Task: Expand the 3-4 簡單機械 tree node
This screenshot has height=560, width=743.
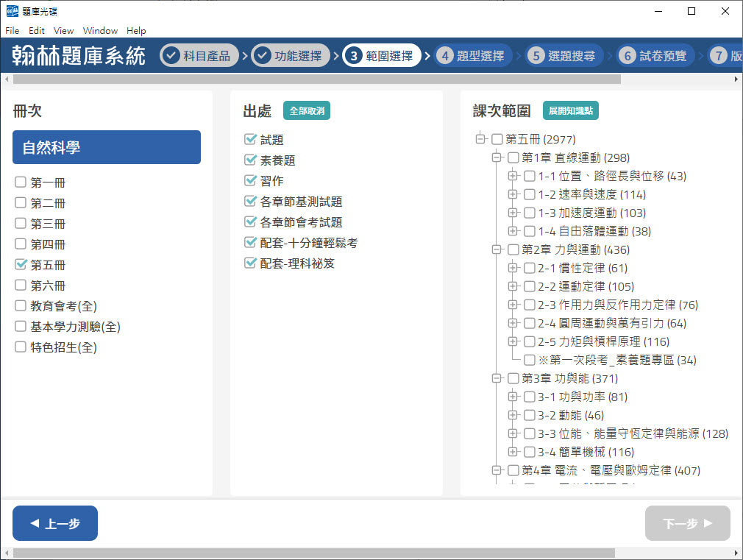Action: 513,452
